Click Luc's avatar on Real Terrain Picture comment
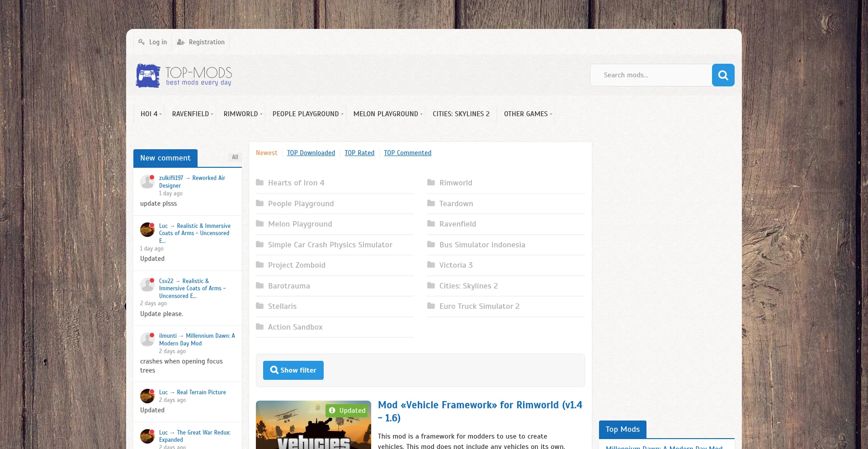The image size is (868, 449). [x=147, y=396]
